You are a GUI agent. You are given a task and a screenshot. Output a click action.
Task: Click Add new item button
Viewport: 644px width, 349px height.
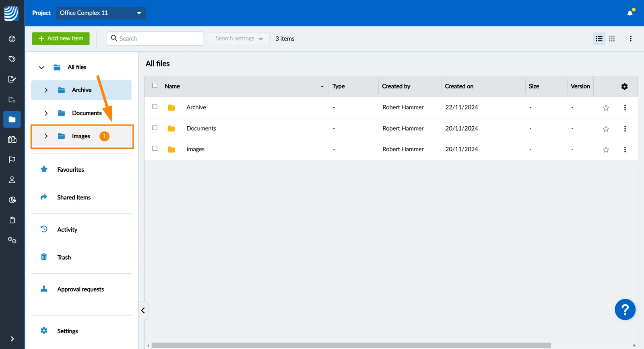(61, 39)
